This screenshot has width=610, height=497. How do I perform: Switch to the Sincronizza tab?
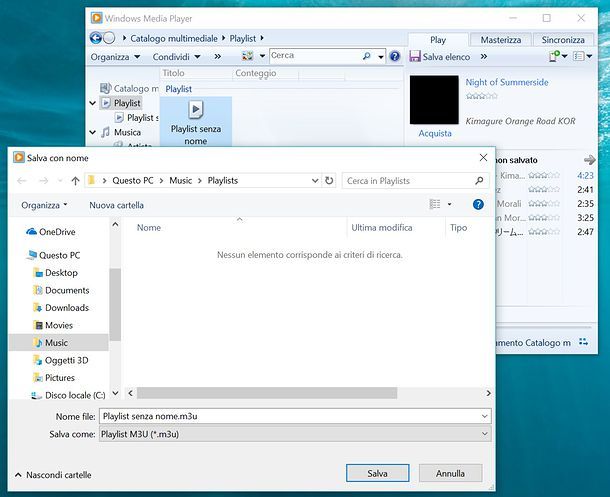coord(563,40)
